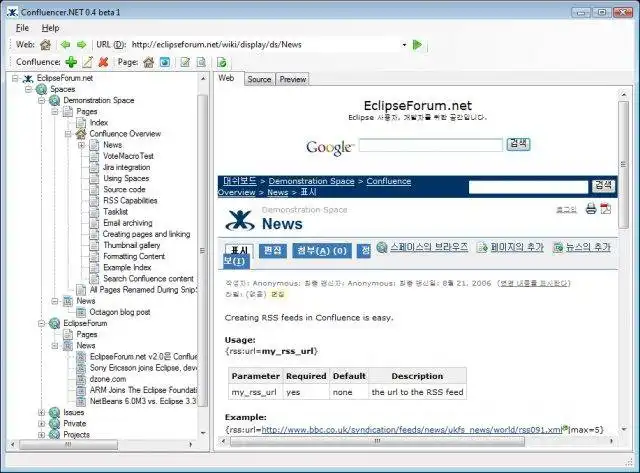
Task: Click the Demonstration Space breadcrumb link
Action: pos(311,181)
